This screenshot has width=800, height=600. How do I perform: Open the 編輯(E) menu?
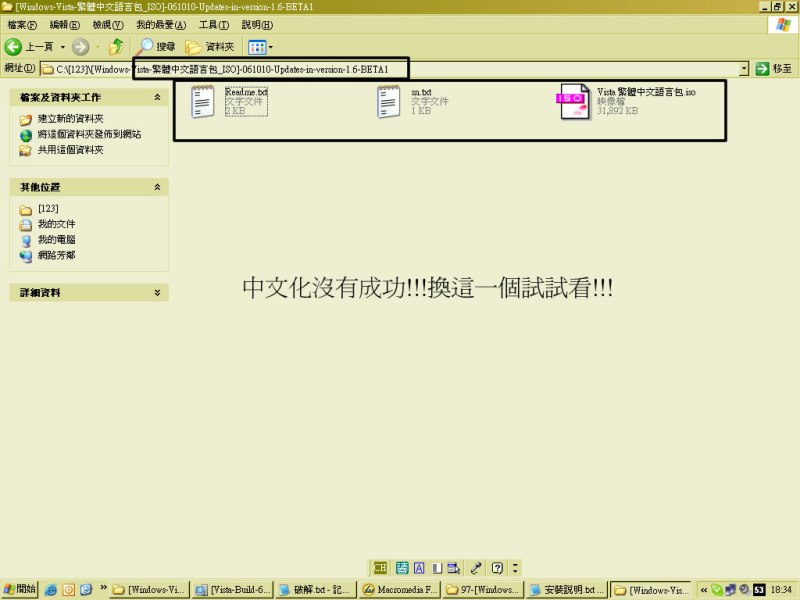point(65,24)
